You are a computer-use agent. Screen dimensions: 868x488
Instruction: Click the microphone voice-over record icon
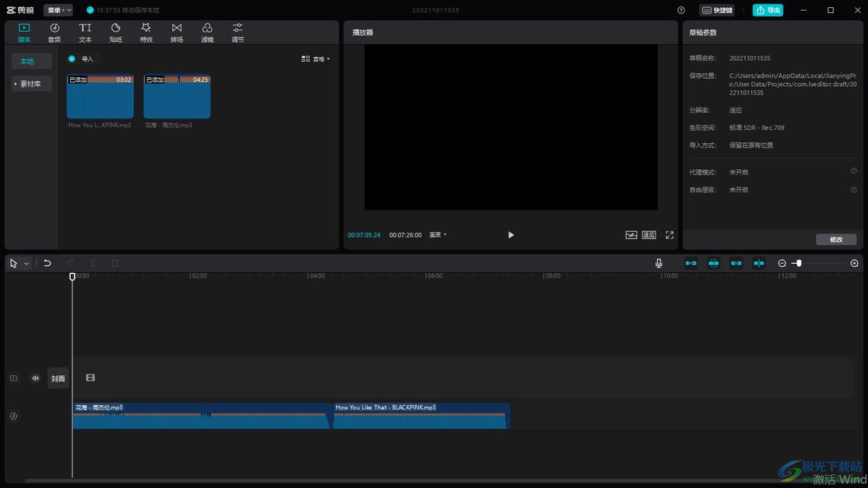click(658, 263)
